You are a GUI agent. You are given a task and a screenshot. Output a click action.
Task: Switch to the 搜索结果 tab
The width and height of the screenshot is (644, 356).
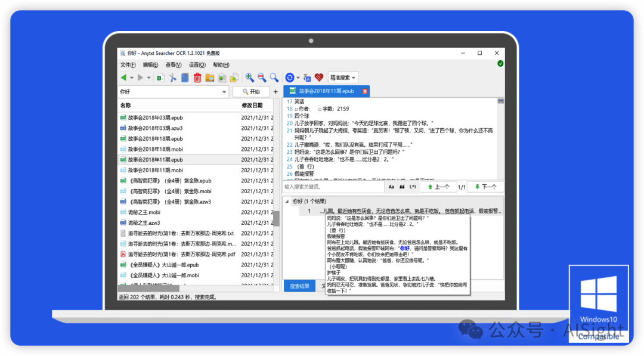[x=299, y=286]
